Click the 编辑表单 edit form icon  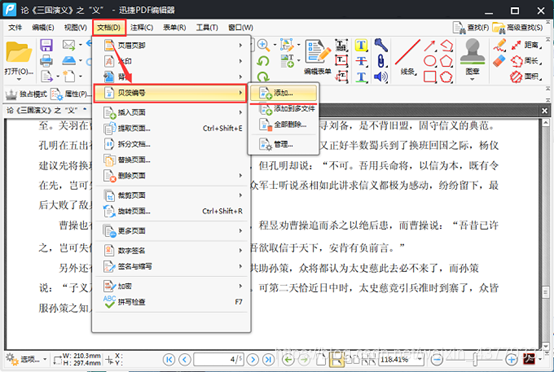coord(317,57)
